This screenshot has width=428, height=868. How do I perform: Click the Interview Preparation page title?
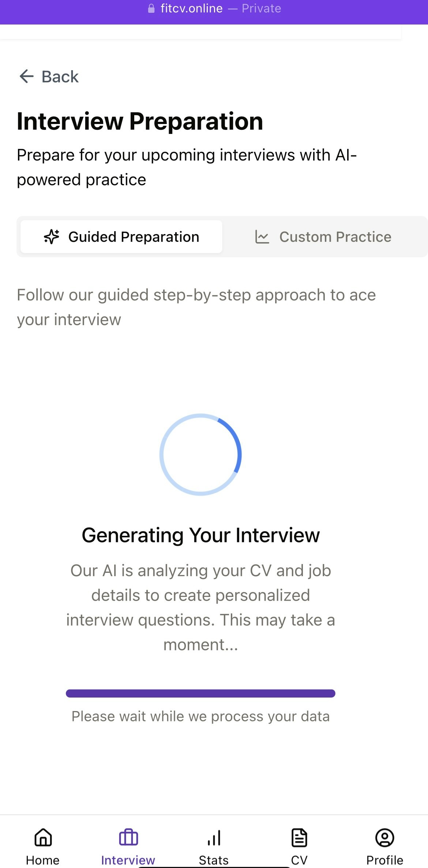pyautogui.click(x=140, y=121)
